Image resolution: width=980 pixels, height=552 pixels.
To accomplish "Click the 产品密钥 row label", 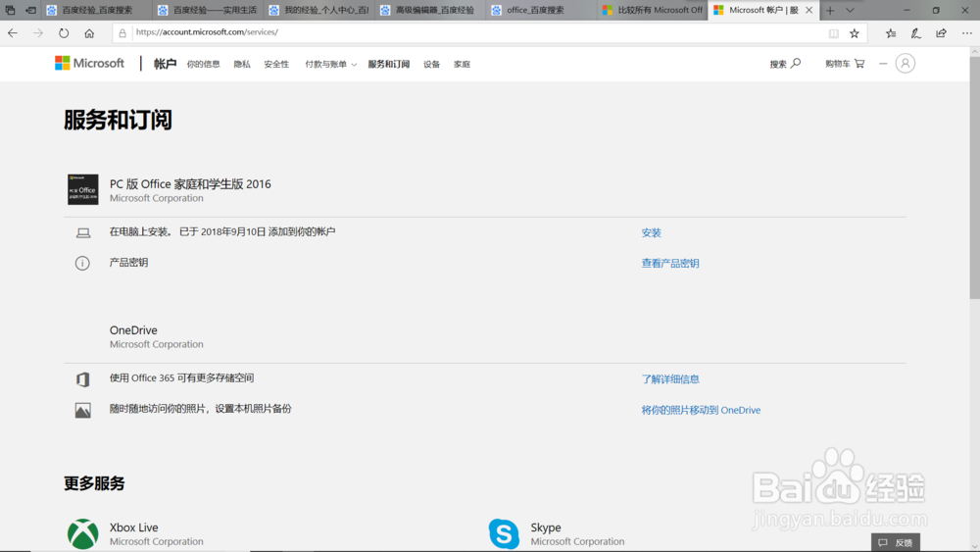I will [x=128, y=263].
